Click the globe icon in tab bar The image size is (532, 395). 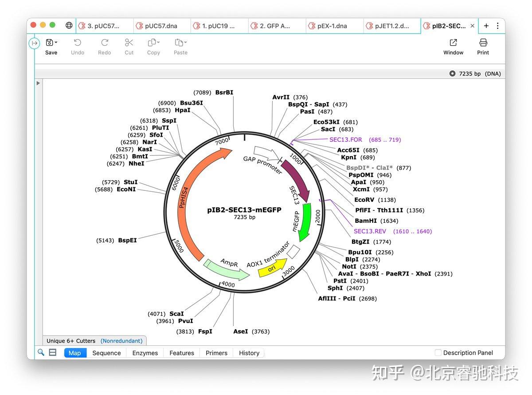(69, 26)
